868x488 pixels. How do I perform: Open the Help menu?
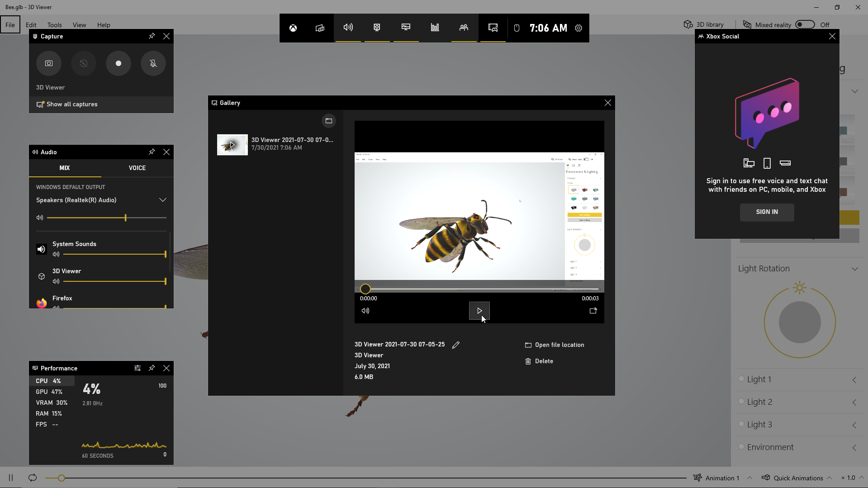[104, 25]
